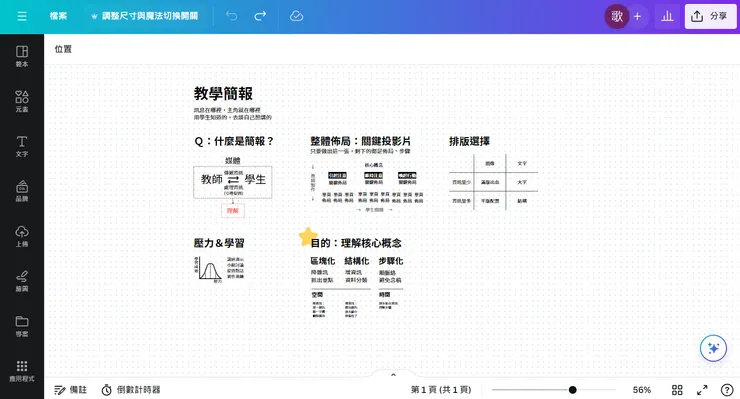Screen dimensions: 740x399
Task: Select the 排版選擇 heading
Action: 469,141
